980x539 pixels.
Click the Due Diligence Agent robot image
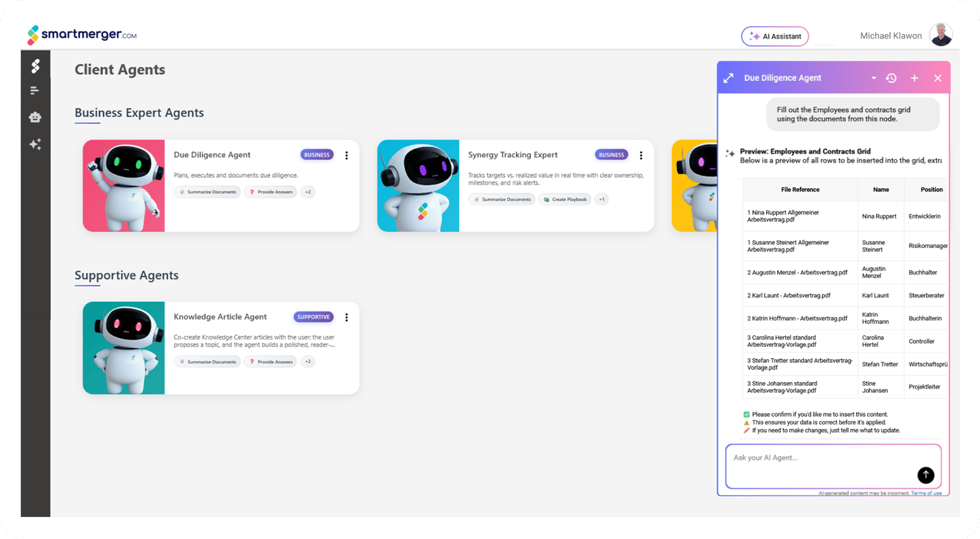coord(124,186)
